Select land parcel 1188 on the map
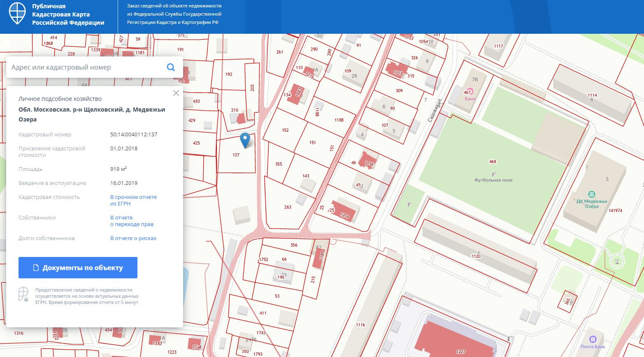Viewport: 644px width, 357px height. pyautogui.click(x=339, y=120)
